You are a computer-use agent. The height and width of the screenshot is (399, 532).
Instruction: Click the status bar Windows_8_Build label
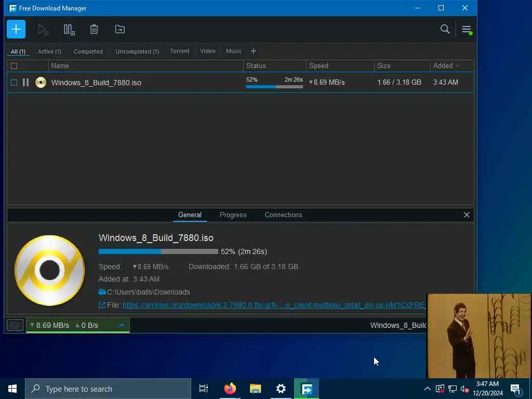pos(398,325)
